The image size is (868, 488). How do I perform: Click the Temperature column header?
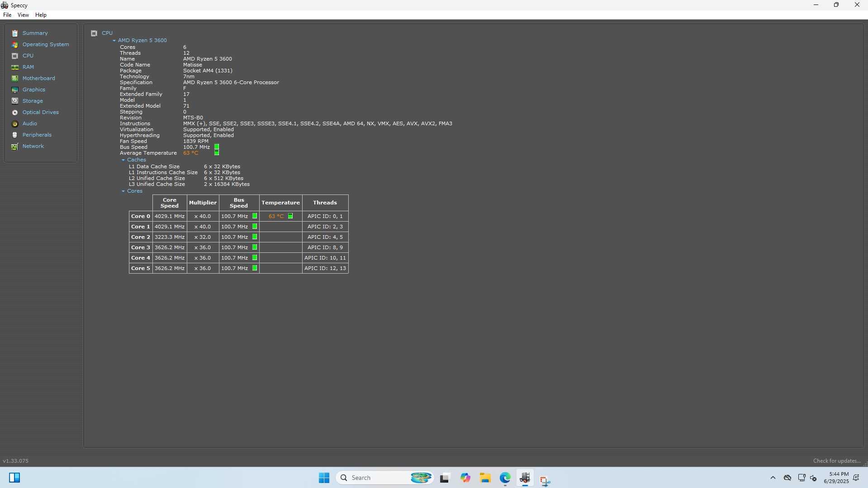click(280, 203)
